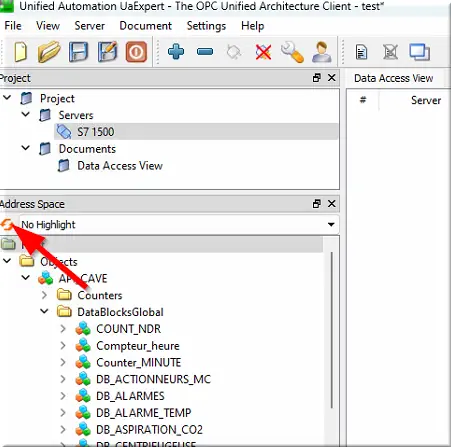Refresh address space with orange arrows icon
The image size is (451, 447).
click(7, 225)
